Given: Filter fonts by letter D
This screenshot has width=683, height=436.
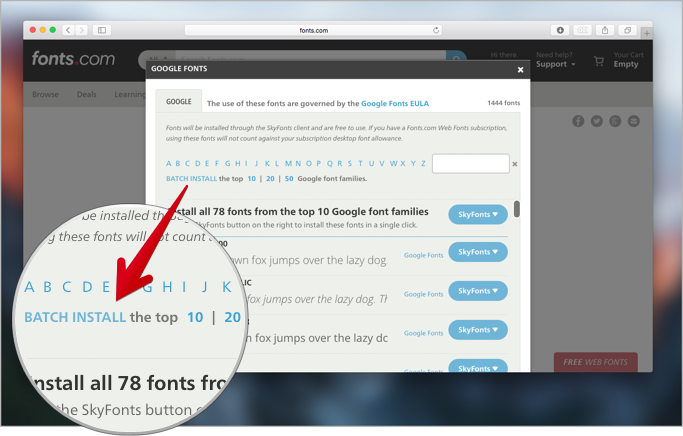Looking at the screenshot, I should point(197,164).
